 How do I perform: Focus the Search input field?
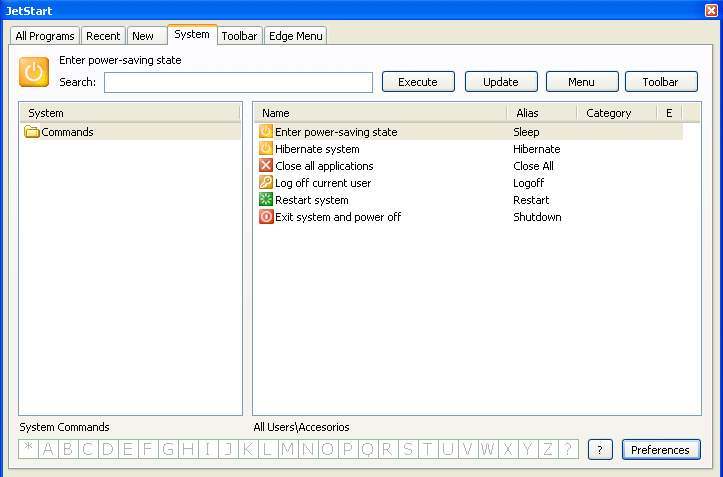click(x=238, y=82)
